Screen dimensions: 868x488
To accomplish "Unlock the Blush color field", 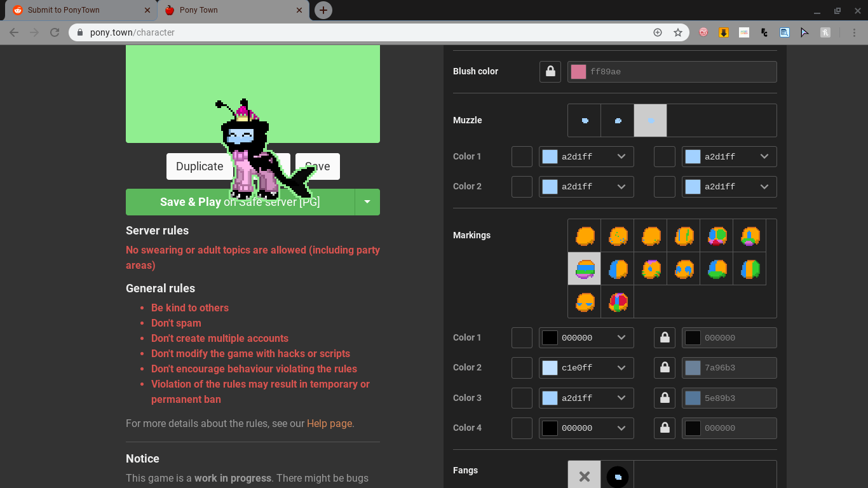I will pos(550,71).
